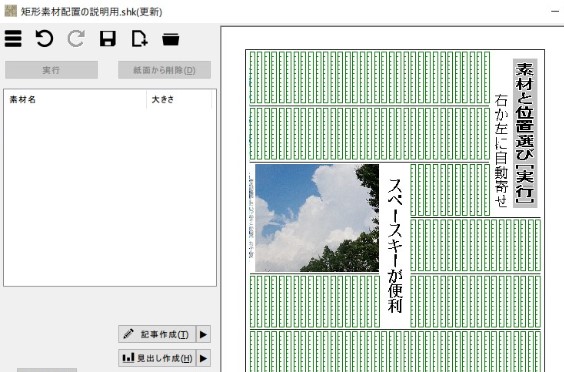
Task: Create new document with page-plus icon
Action: (139, 38)
